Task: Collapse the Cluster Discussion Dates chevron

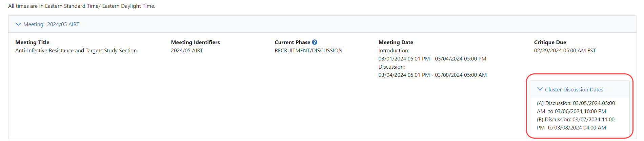Action: pos(540,89)
